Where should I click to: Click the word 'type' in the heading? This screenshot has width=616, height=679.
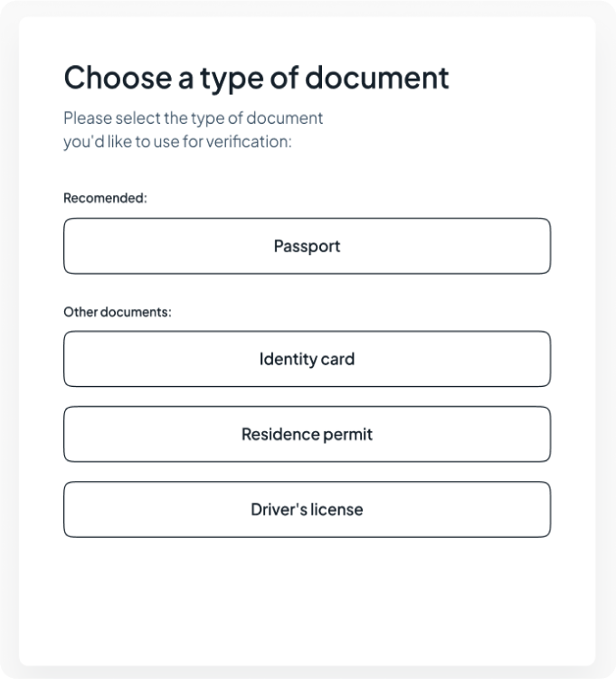pos(232,80)
